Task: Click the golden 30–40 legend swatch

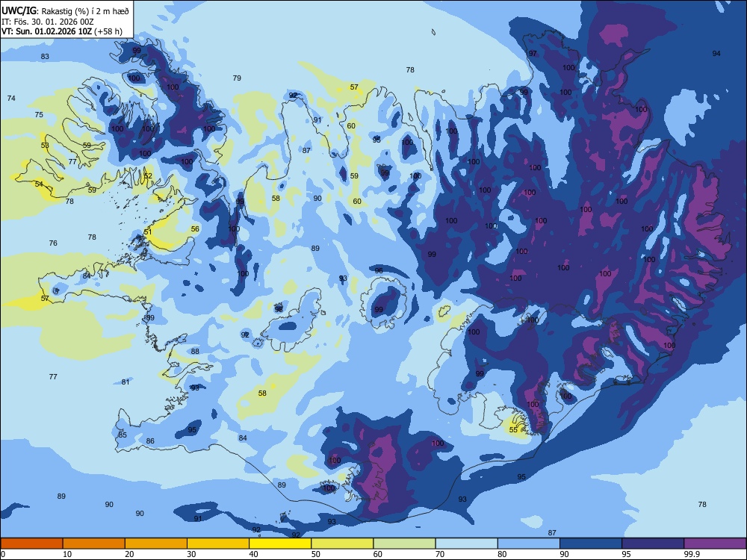Action: pos(218,544)
